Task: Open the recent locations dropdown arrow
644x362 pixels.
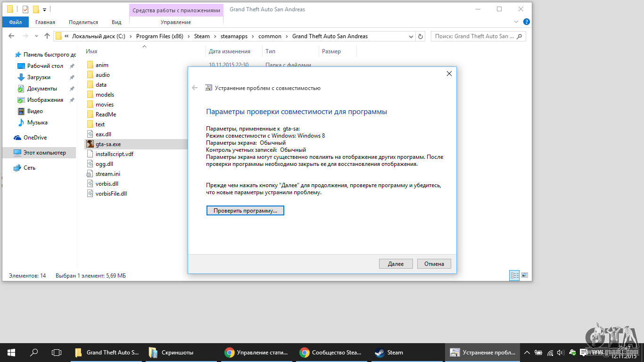Action: click(x=37, y=36)
